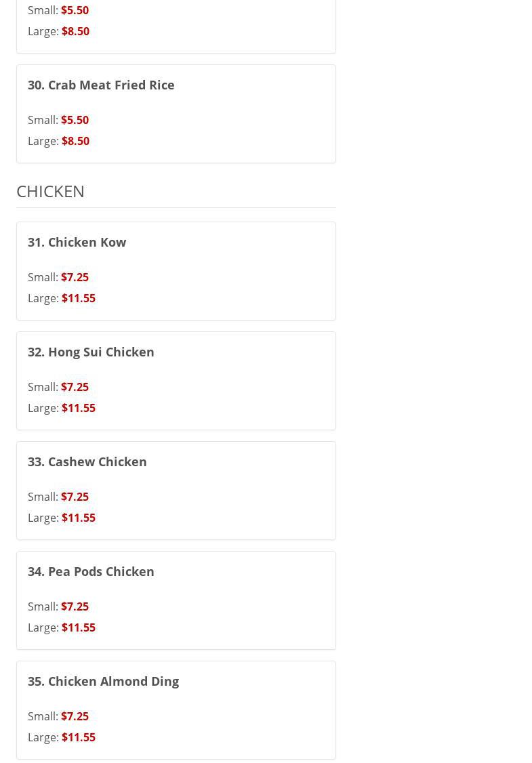Select Small $7.25 for Chicken Almond Ding

click(58, 716)
